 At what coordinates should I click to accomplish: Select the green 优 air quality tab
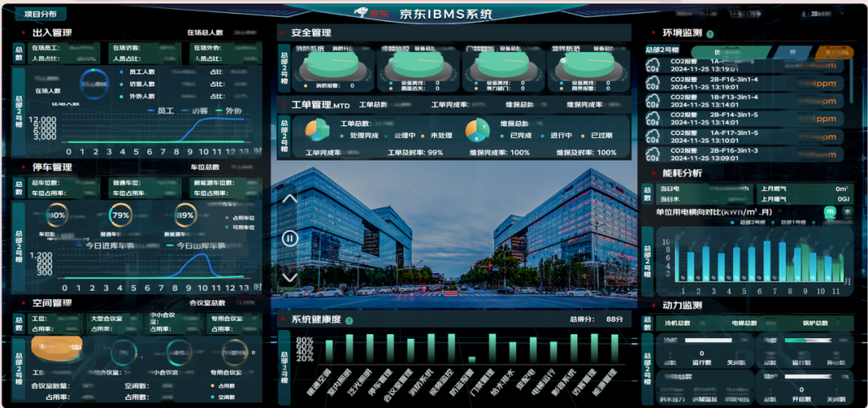pyautogui.click(x=731, y=52)
